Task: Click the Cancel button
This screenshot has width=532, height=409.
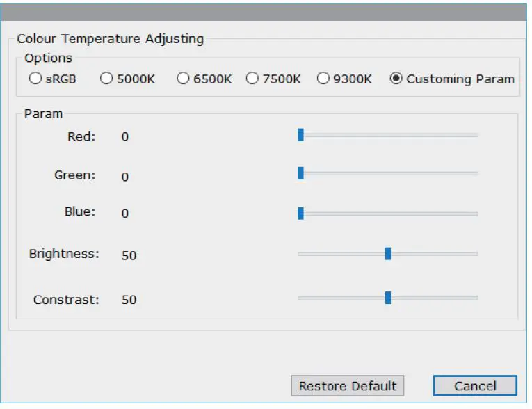Action: pos(475,386)
